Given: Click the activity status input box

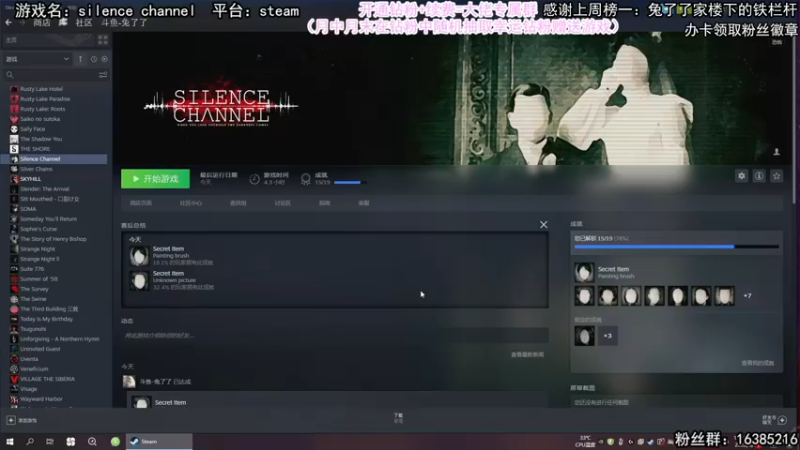Looking at the screenshot, I should pyautogui.click(x=335, y=335).
